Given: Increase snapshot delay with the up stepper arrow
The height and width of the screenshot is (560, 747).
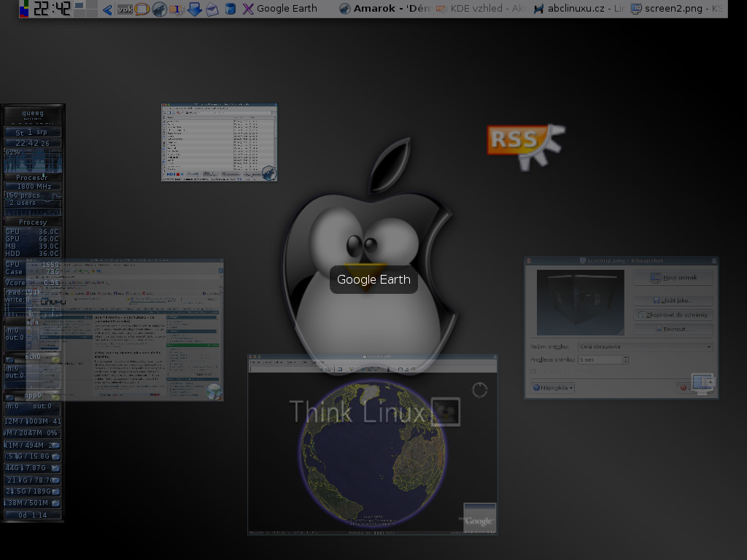Looking at the screenshot, I should 626,357.
